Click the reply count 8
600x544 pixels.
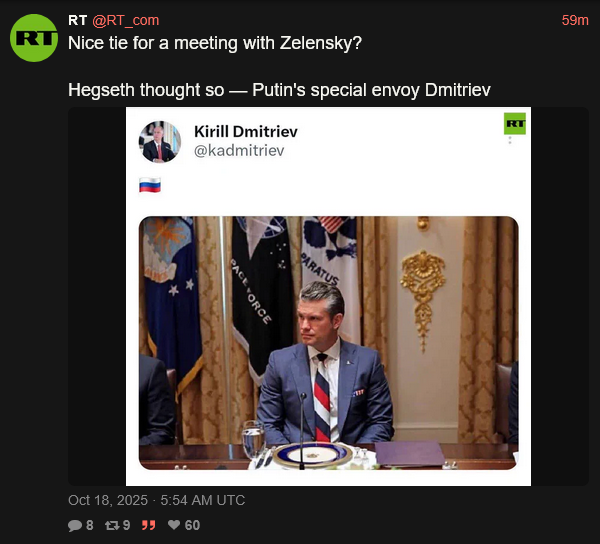[90, 525]
